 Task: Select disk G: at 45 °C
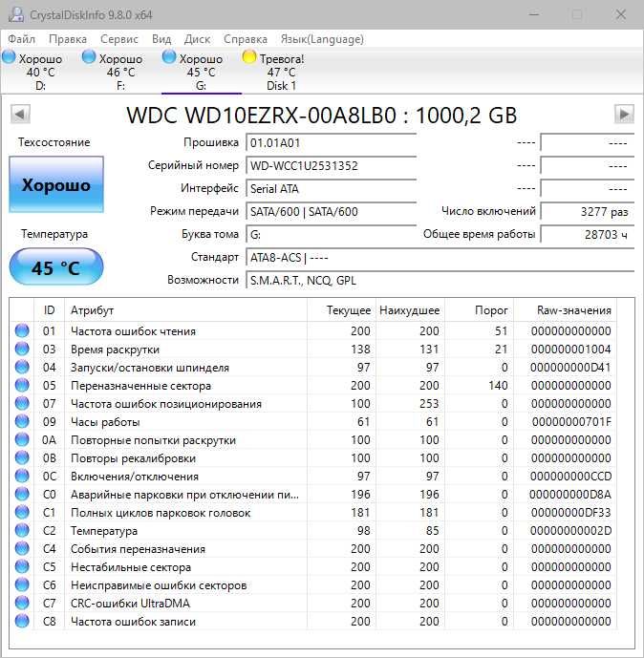pos(201,72)
